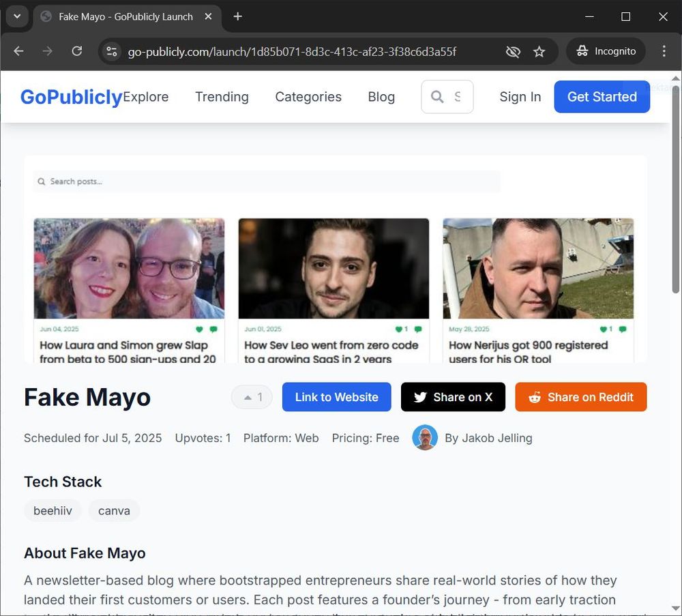Click the 'Tech Stack' heading
682x616 pixels.
[x=63, y=482]
